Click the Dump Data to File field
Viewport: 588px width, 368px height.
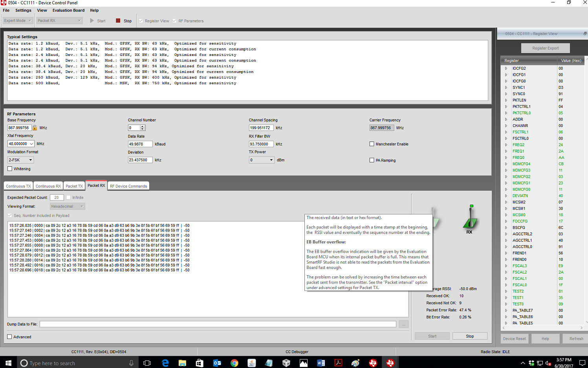pos(218,324)
